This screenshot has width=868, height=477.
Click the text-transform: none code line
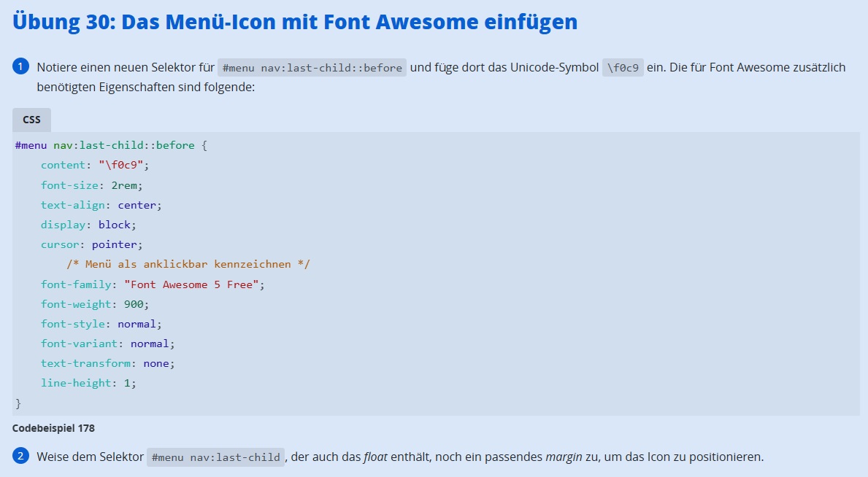pos(108,363)
